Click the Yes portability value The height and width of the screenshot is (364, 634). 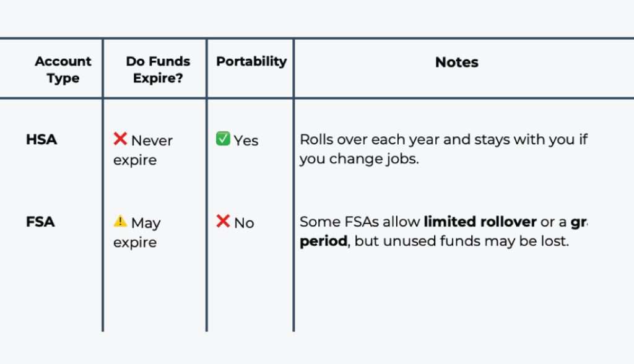tap(246, 141)
